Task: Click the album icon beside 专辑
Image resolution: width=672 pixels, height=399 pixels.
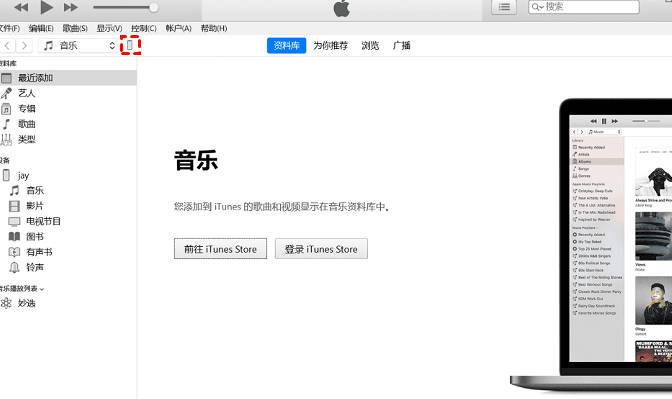Action: [6, 109]
